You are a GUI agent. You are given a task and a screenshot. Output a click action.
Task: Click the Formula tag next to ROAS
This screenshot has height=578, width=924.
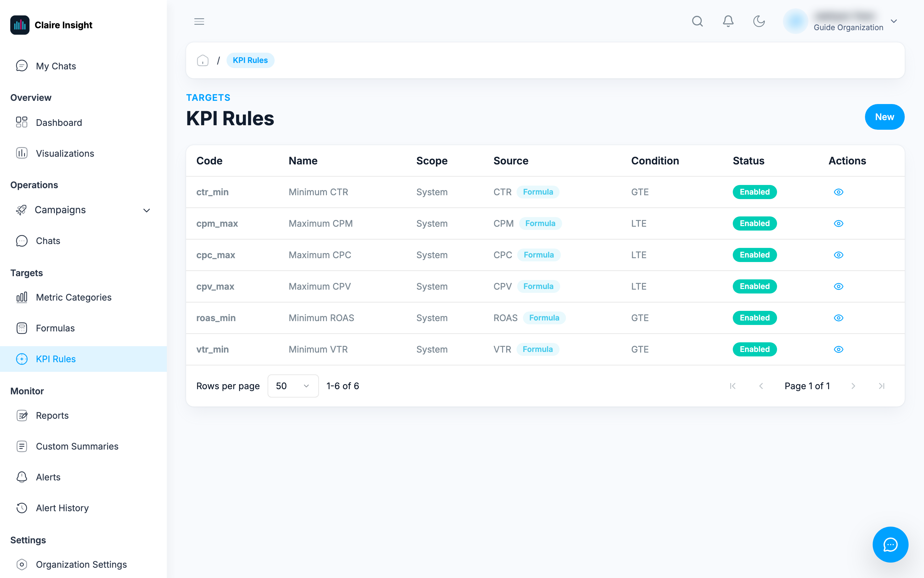click(x=544, y=318)
